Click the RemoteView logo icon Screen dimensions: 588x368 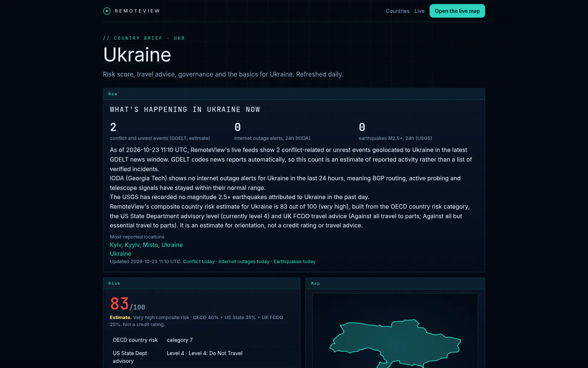coord(107,11)
